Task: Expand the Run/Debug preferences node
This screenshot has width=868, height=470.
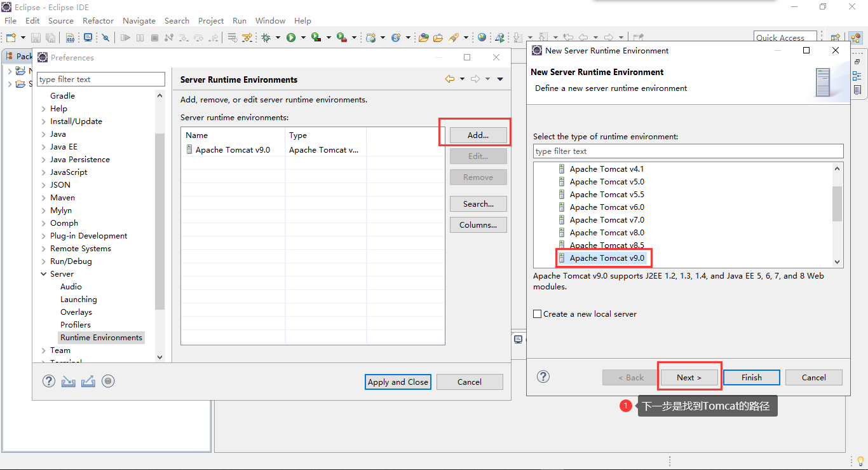Action: 43,261
